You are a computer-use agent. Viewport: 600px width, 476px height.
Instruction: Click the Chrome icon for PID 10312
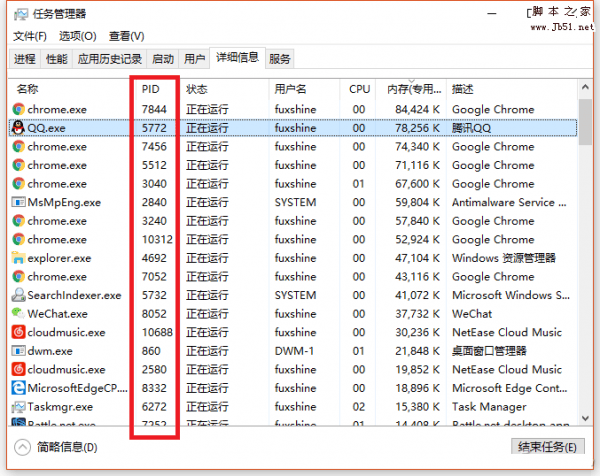pos(18,240)
